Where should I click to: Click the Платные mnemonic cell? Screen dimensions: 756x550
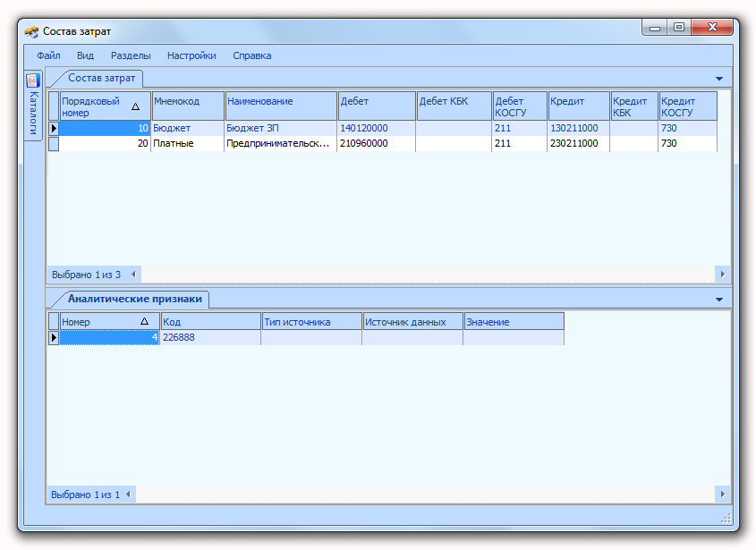(x=188, y=144)
